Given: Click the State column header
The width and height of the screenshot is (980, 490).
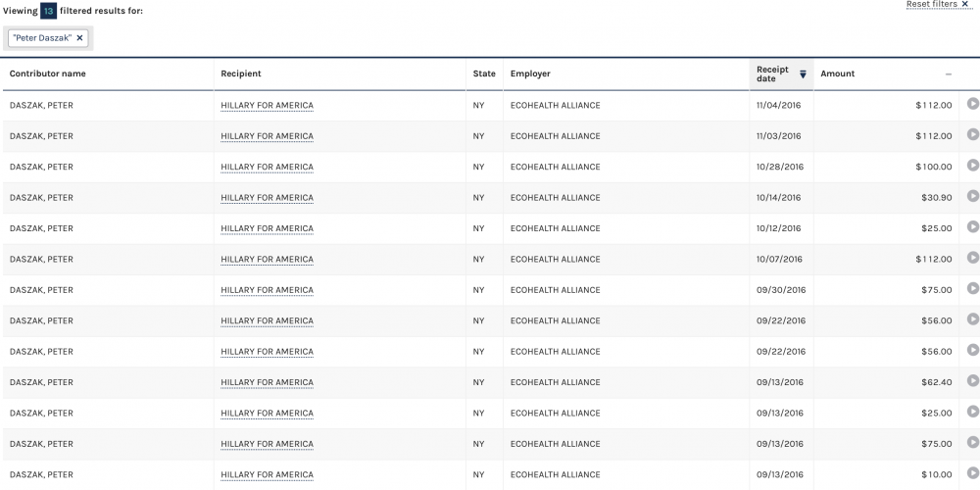Looking at the screenshot, I should click(484, 74).
